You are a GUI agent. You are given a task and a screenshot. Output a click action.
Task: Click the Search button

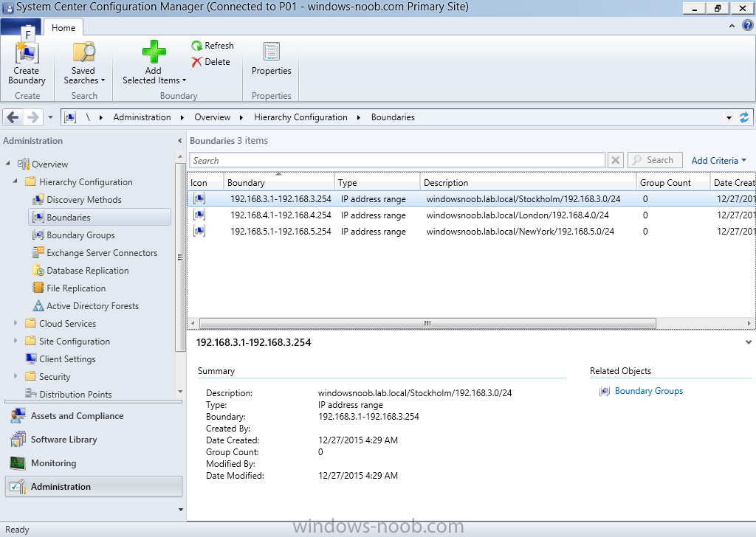point(654,160)
